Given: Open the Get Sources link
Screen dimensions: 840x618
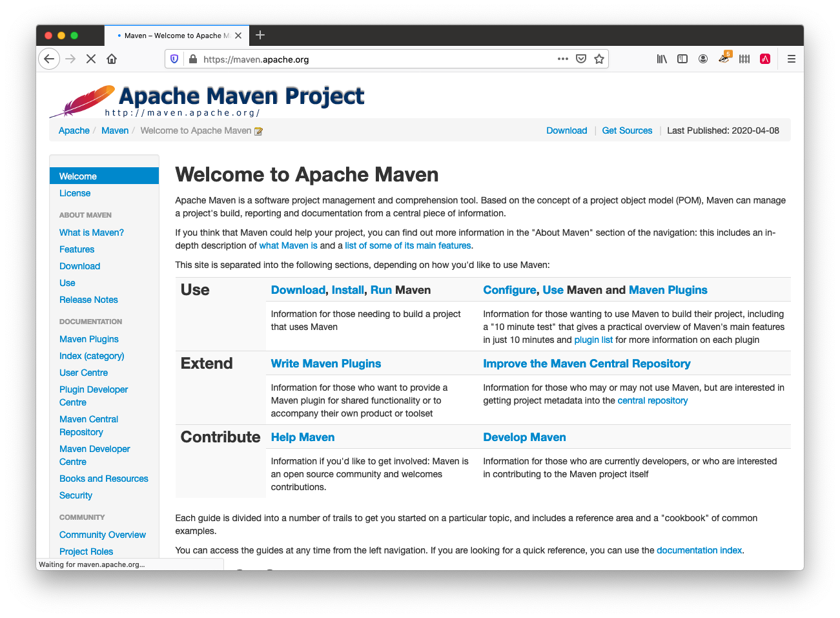Looking at the screenshot, I should click(x=627, y=130).
